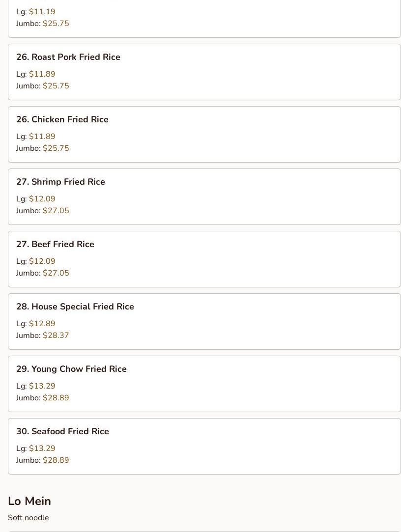This screenshot has height=532, width=401.
Task: Select the Roast Pork Fried Rice item
Action: 204,72
